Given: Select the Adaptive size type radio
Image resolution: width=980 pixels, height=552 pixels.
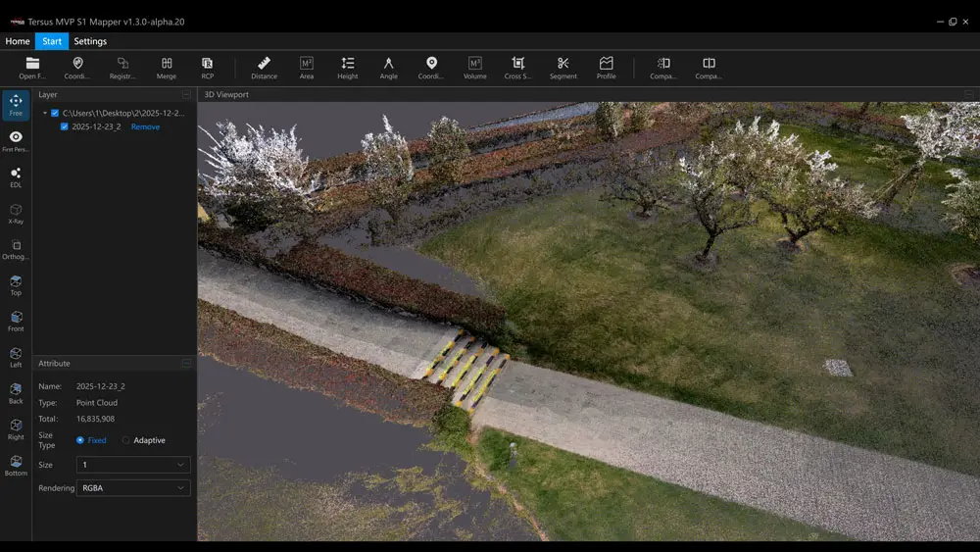Looking at the screenshot, I should (x=125, y=440).
